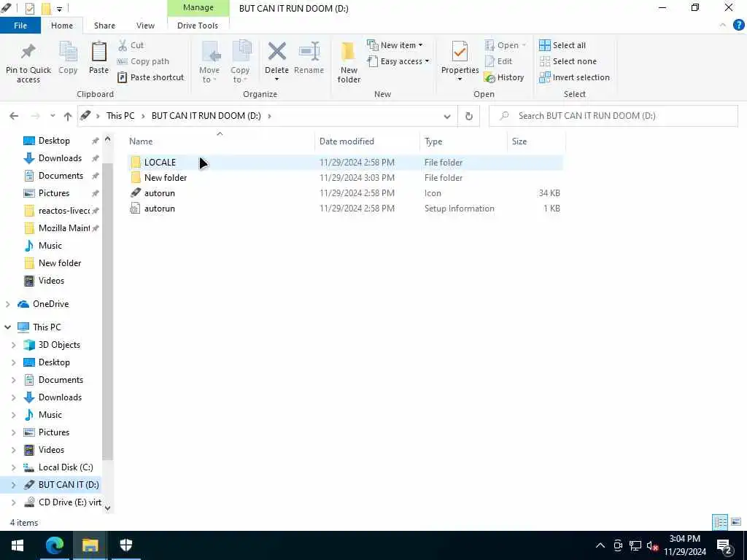This screenshot has height=560, width=747.
Task: Click Copy path in Clipboard group
Action: click(x=144, y=61)
